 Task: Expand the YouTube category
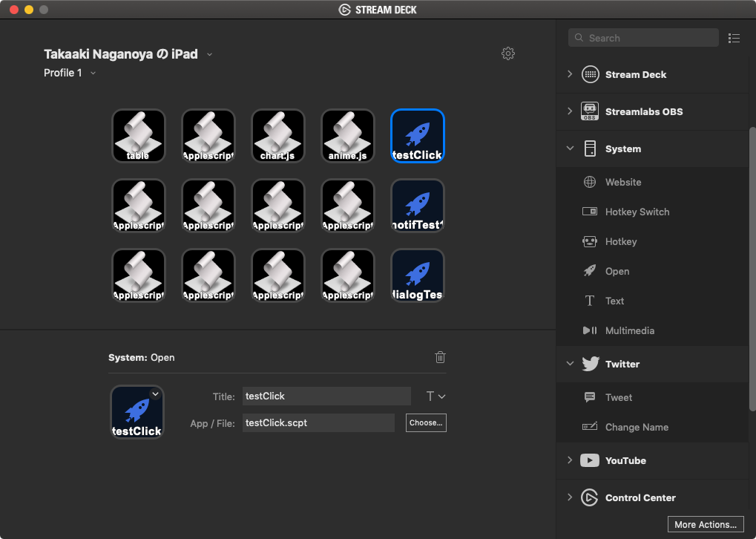click(x=570, y=460)
